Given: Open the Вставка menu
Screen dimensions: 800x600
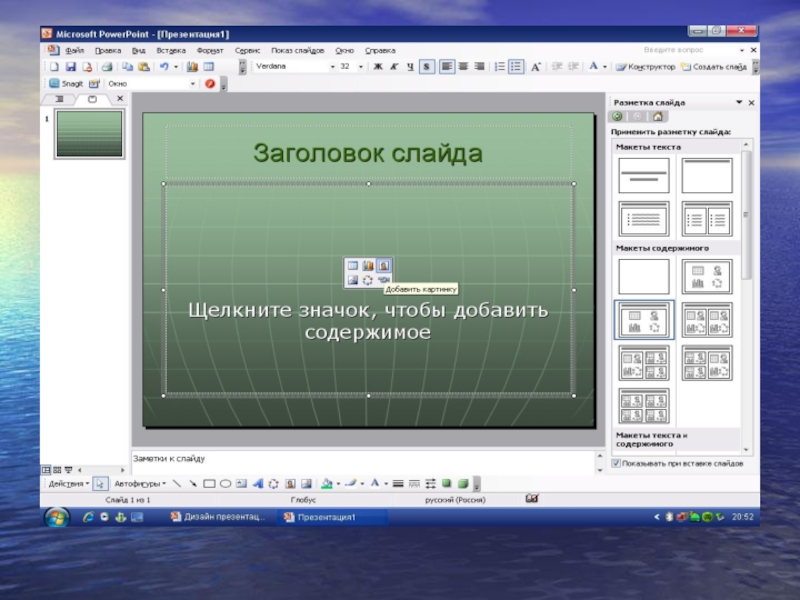Looking at the screenshot, I should [171, 51].
